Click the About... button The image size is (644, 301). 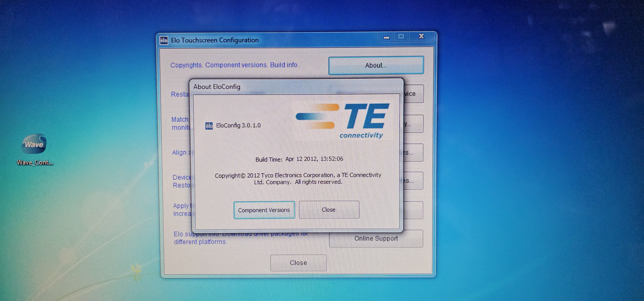[376, 66]
